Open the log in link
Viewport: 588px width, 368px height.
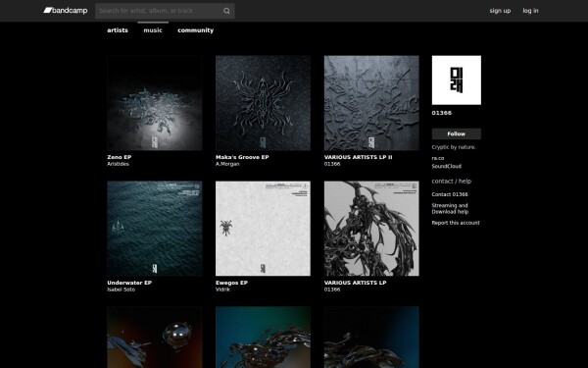(x=530, y=11)
